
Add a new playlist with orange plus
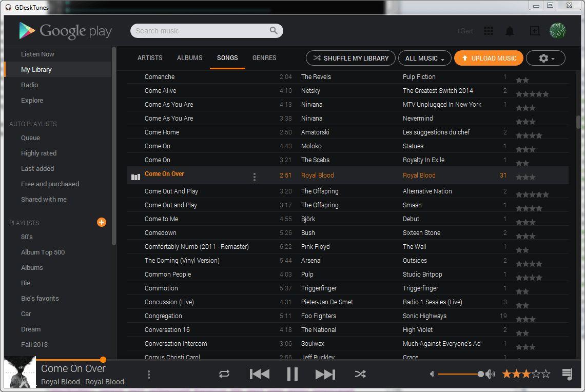(102, 222)
